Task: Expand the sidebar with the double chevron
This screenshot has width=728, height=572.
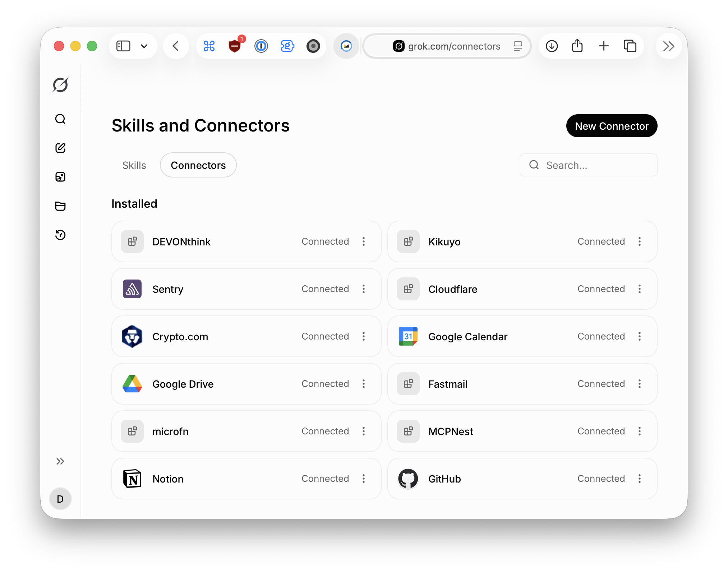Action: tap(60, 461)
